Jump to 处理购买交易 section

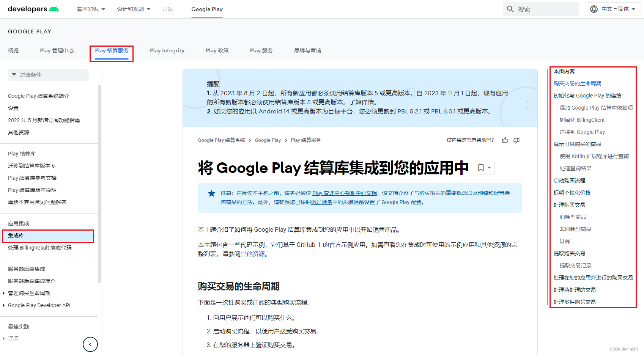click(x=569, y=205)
